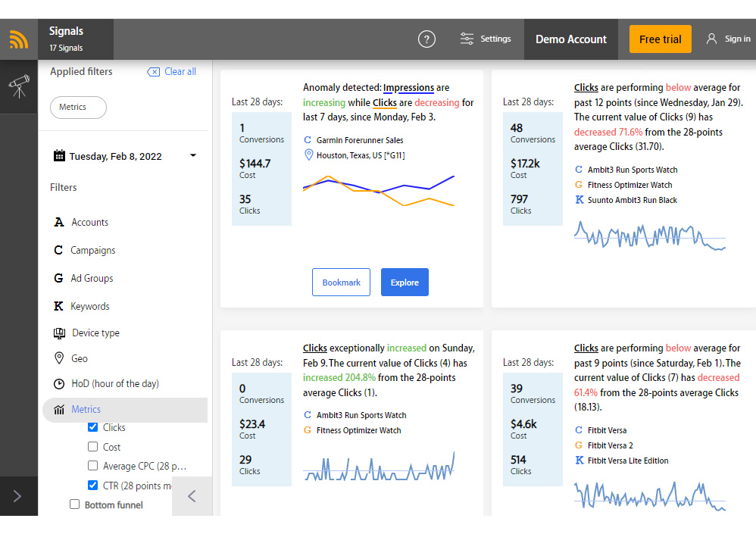Click the Campaigns 'C' filter icon
This screenshot has width=756, height=534.
58,250
